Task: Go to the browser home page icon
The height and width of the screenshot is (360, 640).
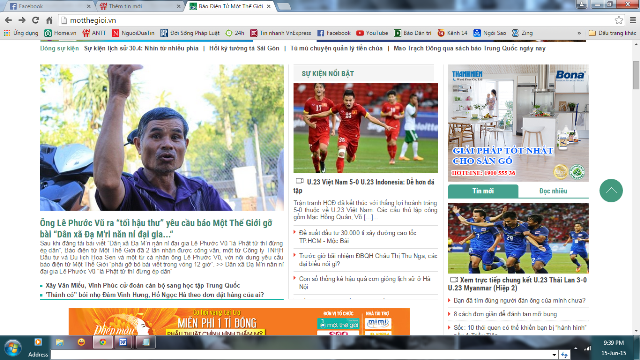Action: (x=49, y=20)
